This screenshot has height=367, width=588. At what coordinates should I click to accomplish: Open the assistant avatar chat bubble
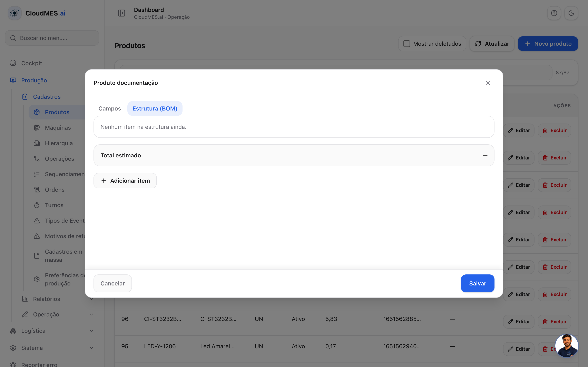click(567, 346)
